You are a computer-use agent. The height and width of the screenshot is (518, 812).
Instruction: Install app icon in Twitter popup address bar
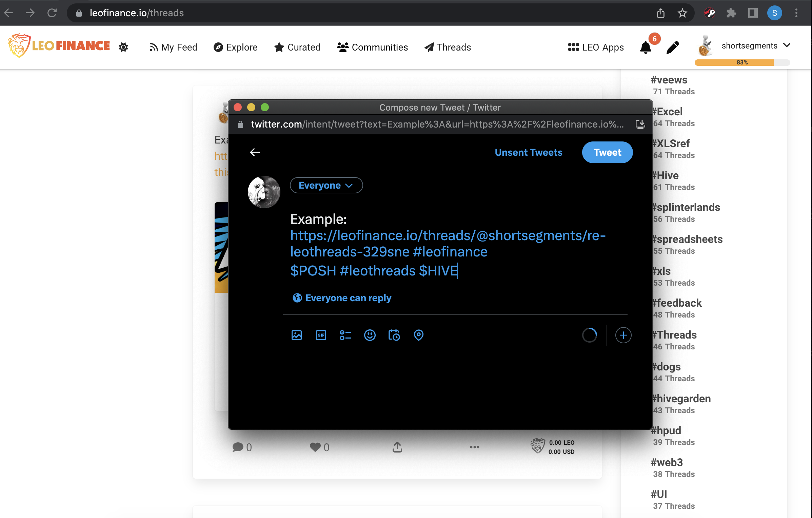pyautogui.click(x=640, y=124)
